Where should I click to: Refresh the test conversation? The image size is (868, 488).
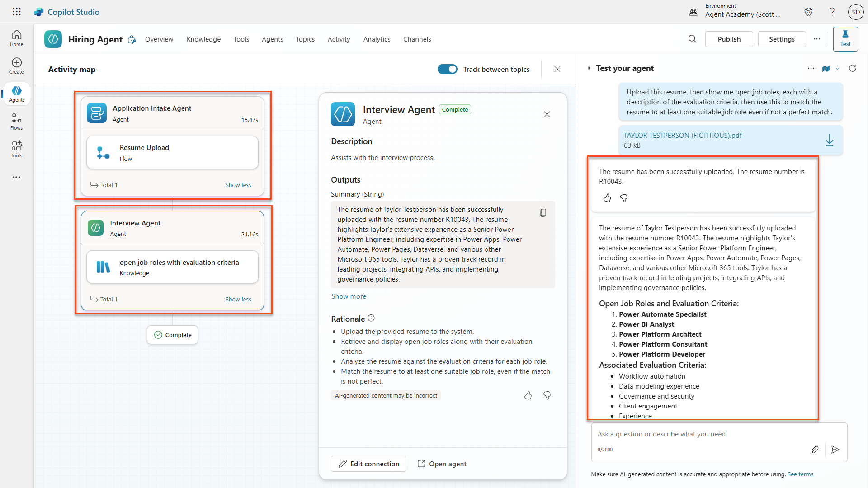(853, 68)
